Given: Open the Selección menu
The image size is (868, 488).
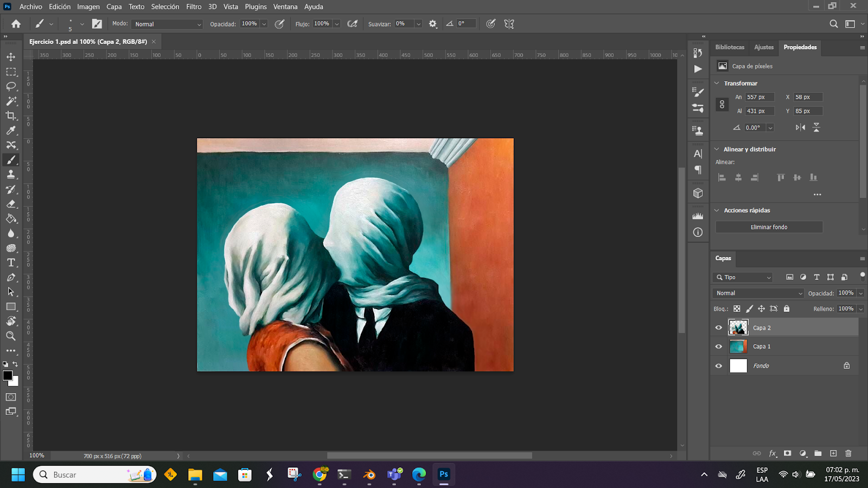Looking at the screenshot, I should click(165, 7).
